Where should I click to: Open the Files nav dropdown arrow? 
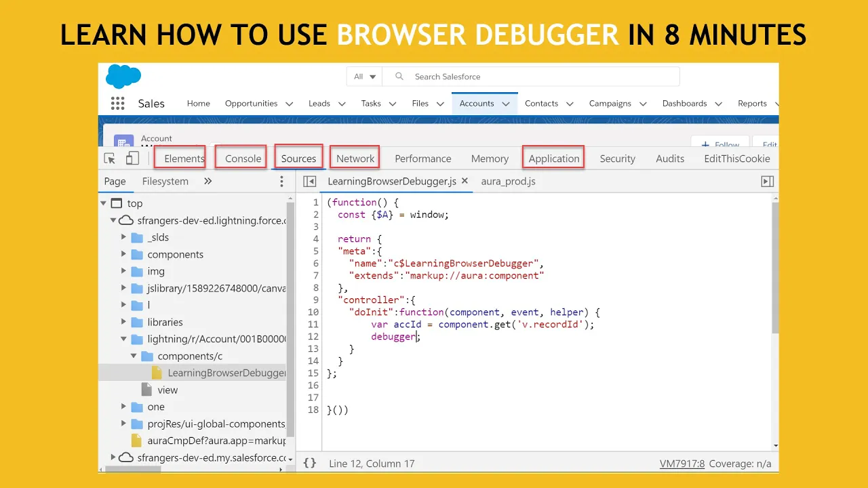440,104
